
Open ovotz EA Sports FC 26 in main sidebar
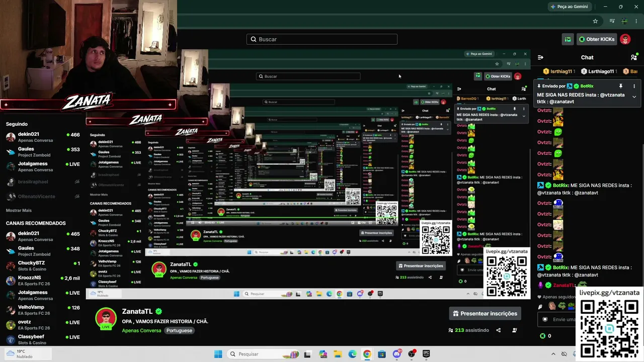coord(43,325)
